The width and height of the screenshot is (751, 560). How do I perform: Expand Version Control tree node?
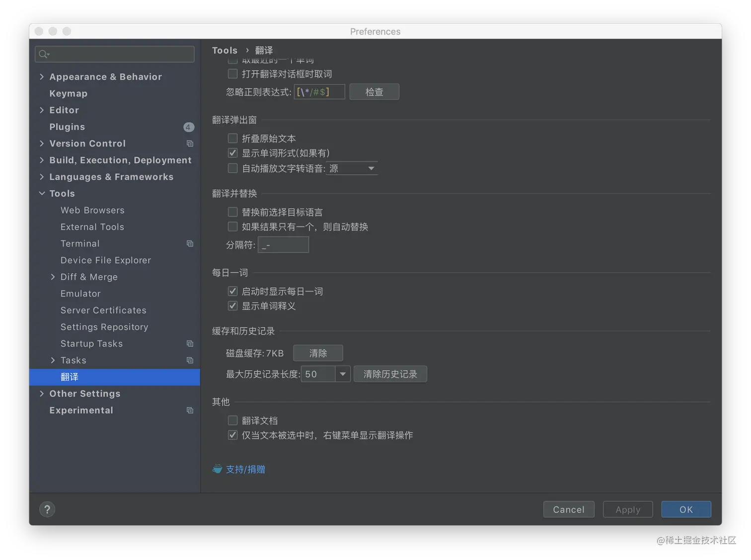pos(42,143)
